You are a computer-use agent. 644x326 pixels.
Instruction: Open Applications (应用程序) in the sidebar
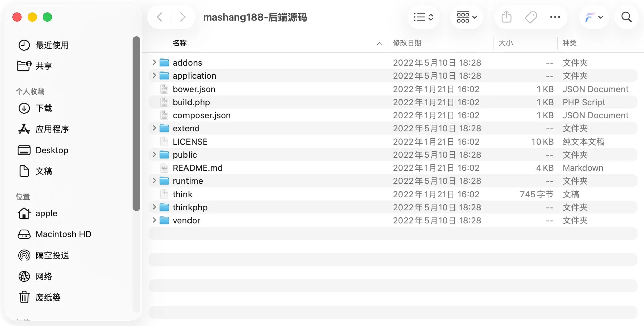pyautogui.click(x=44, y=129)
